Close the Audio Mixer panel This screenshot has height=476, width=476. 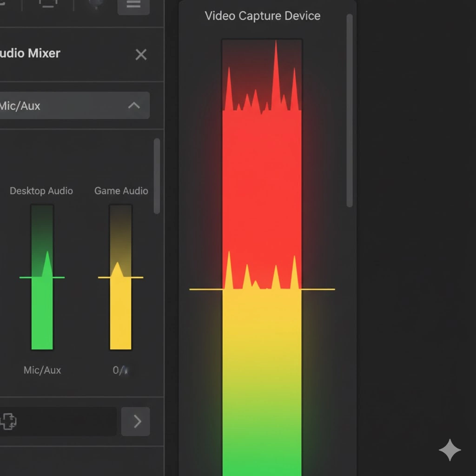click(x=141, y=54)
